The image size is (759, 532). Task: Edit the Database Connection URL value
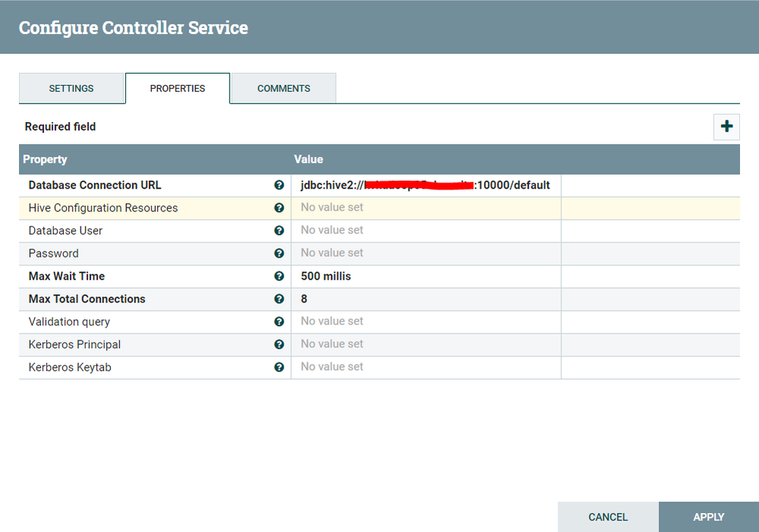click(425, 185)
